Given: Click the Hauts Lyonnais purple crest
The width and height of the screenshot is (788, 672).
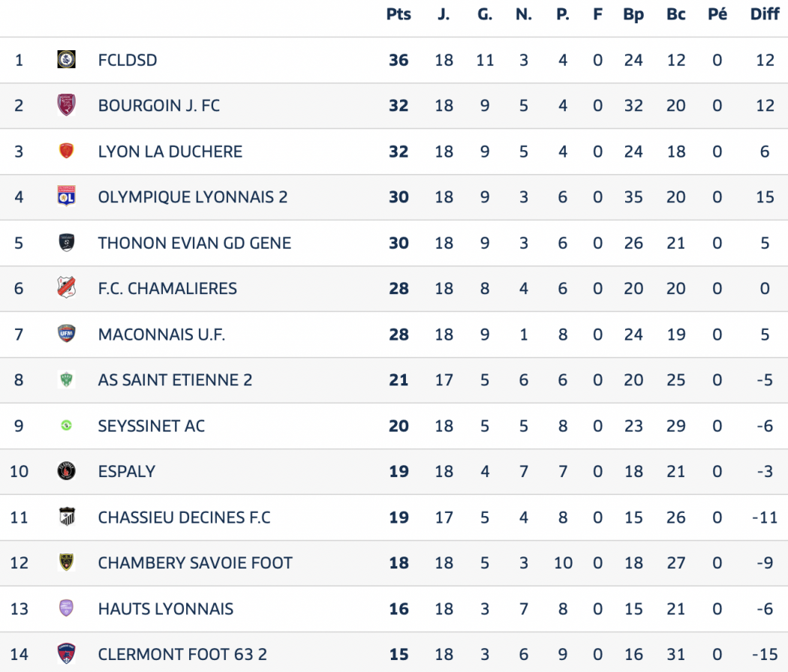Looking at the screenshot, I should coord(66,608).
